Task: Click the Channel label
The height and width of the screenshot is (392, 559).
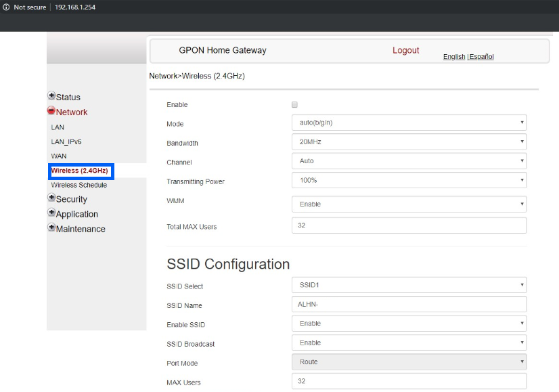Action: click(179, 162)
